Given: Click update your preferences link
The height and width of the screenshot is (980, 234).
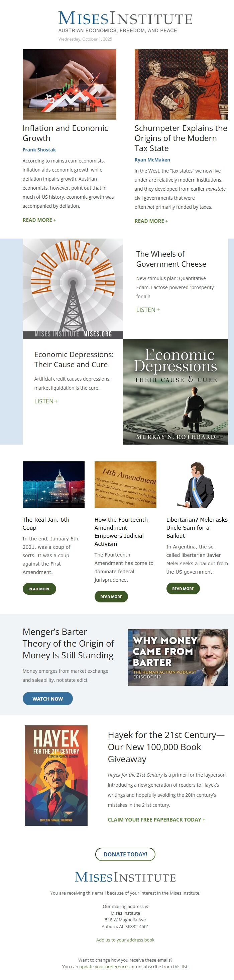Looking at the screenshot, I should (104, 966).
